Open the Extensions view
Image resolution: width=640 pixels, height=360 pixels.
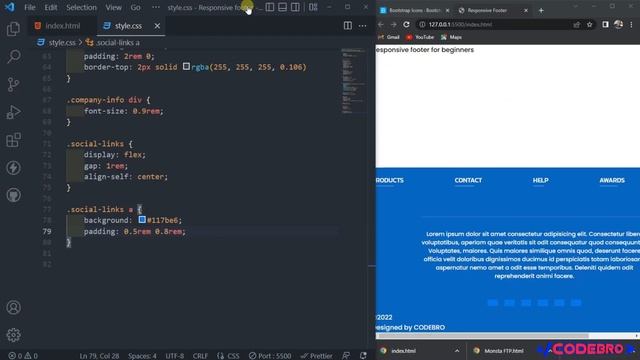(13, 140)
